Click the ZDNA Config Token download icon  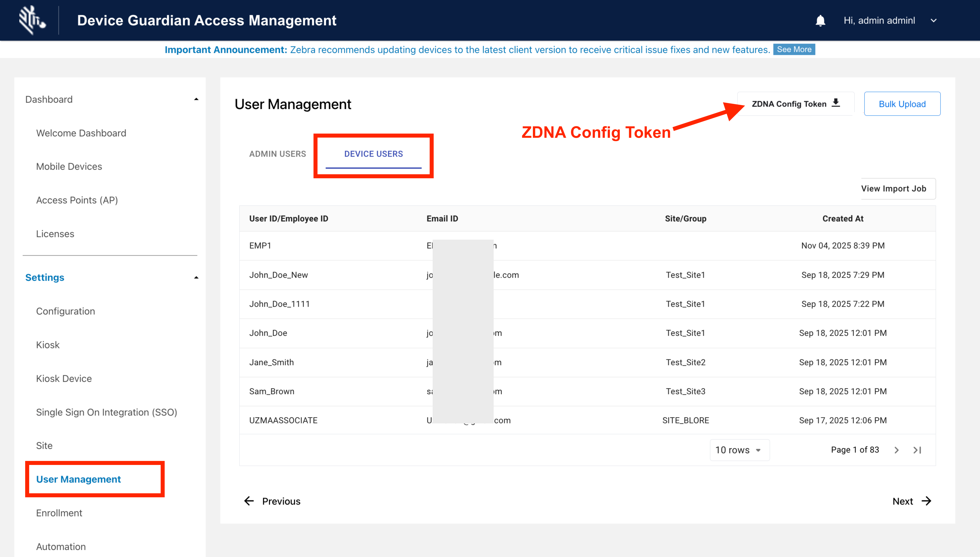click(x=836, y=103)
